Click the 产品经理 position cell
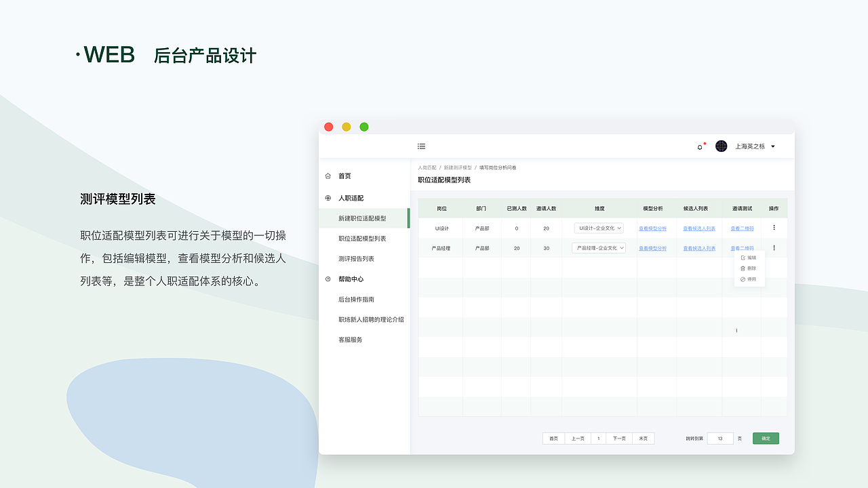Image resolution: width=868 pixels, height=488 pixels. 441,249
